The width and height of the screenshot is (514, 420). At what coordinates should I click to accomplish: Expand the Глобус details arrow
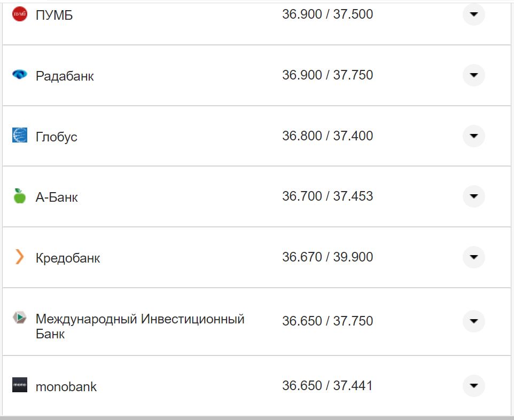tap(473, 136)
